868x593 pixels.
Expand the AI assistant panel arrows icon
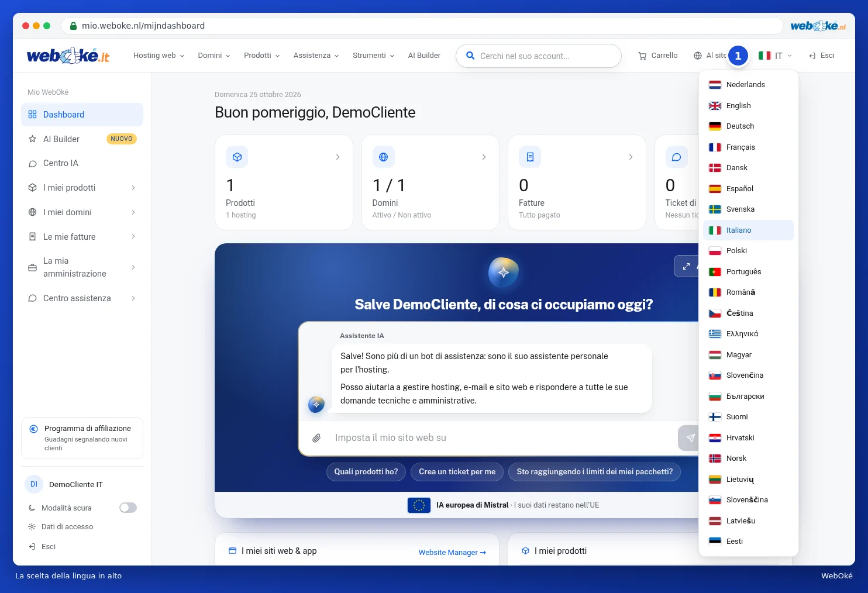tap(686, 266)
